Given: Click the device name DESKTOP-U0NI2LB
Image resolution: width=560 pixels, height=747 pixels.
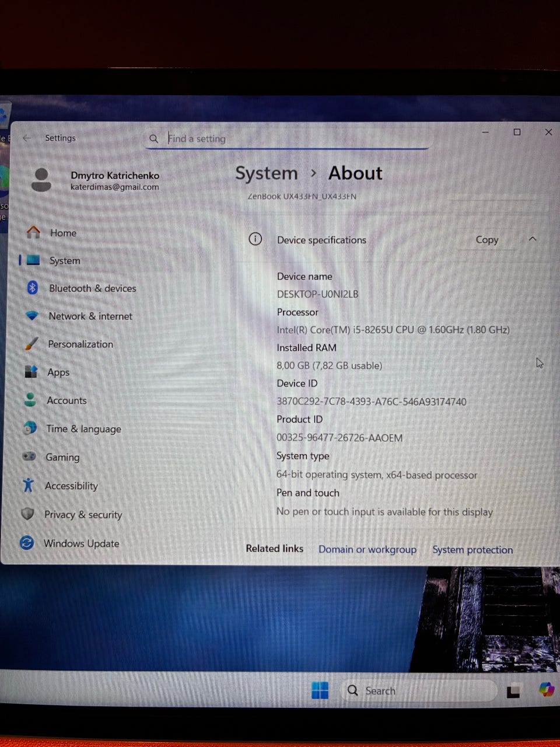Looking at the screenshot, I should click(x=317, y=294).
